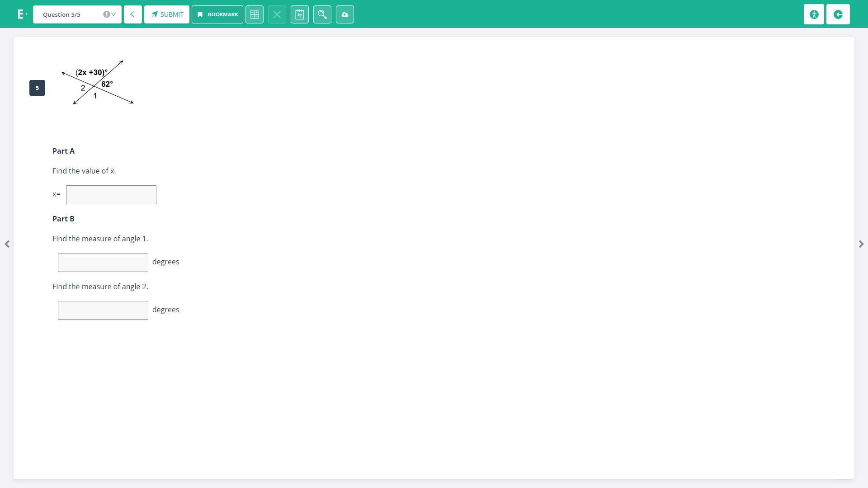Go to the previous question button
868x488 pixels.
click(132, 14)
